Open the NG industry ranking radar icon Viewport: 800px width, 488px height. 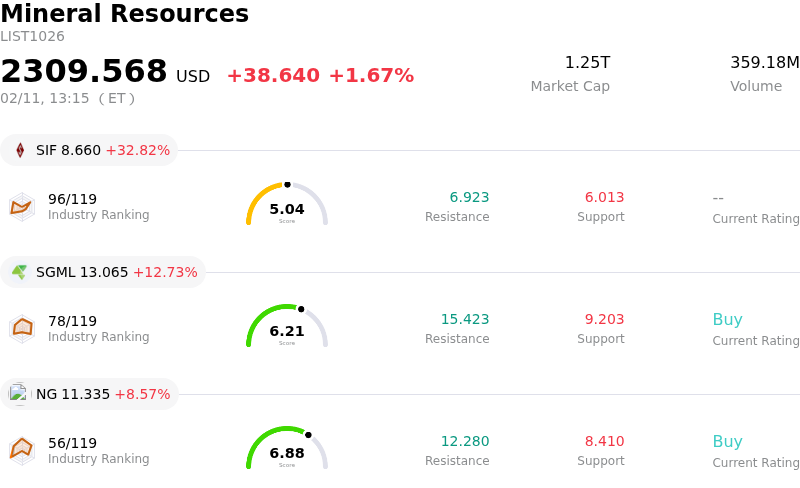(x=22, y=450)
